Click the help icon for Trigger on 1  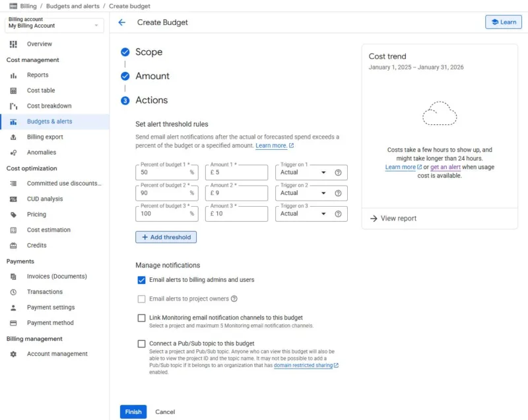click(338, 172)
